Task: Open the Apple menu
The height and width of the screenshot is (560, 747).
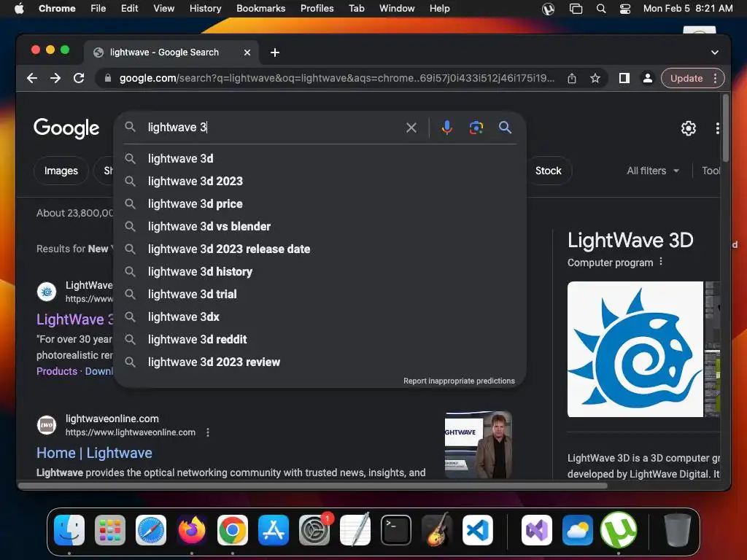Action: [19, 9]
